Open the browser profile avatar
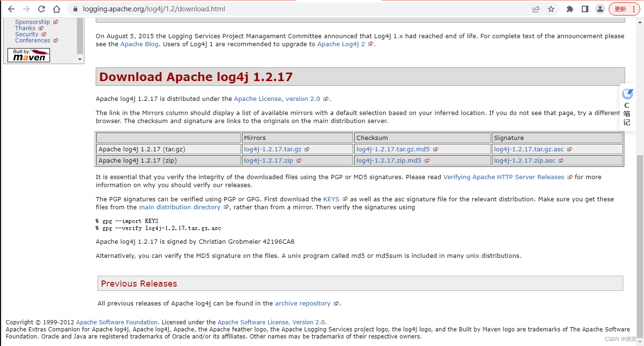 click(600, 8)
